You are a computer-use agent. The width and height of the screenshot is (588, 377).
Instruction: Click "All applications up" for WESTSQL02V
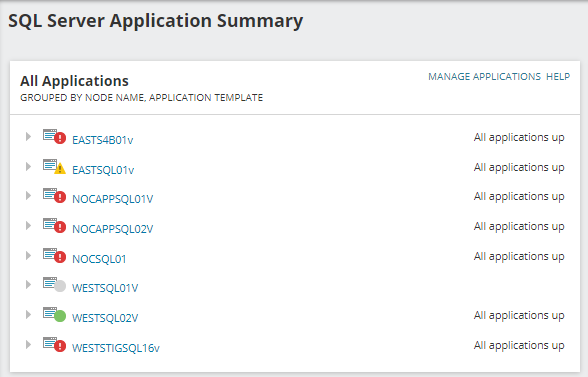pos(519,316)
